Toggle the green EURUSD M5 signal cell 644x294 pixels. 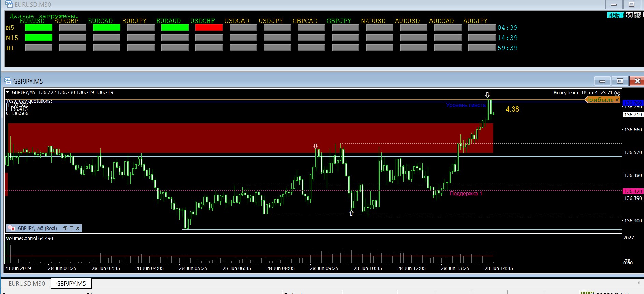pyautogui.click(x=39, y=28)
